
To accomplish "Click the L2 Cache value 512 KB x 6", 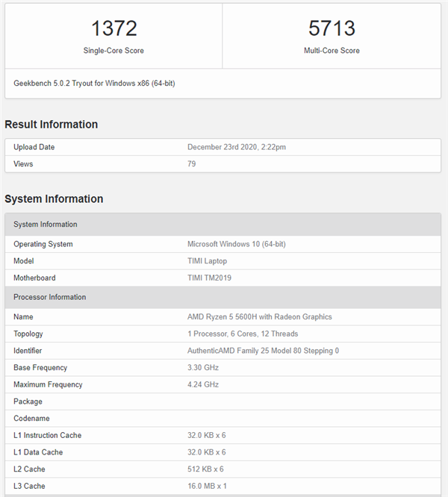I will pyautogui.click(x=206, y=469).
